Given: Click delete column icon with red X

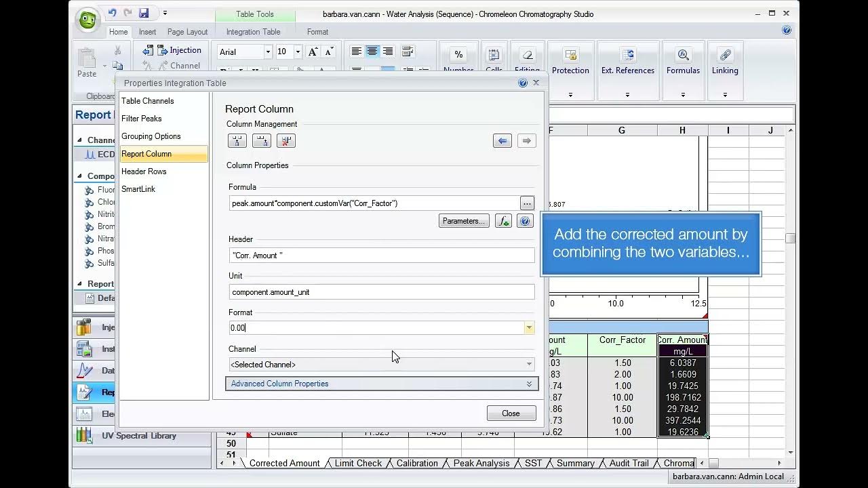Looking at the screenshot, I should 286,141.
